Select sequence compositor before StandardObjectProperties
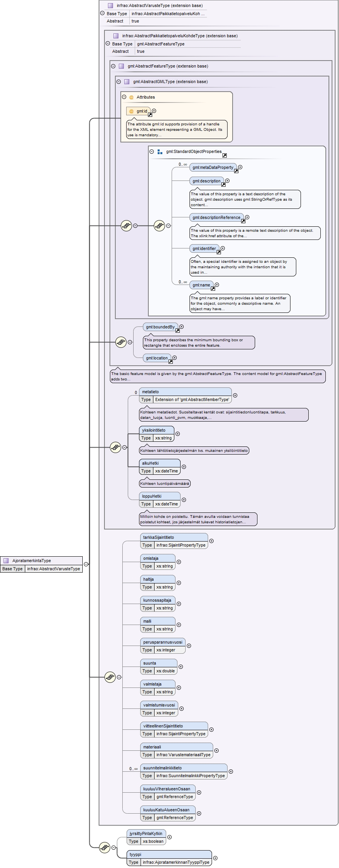 (x=159, y=226)
